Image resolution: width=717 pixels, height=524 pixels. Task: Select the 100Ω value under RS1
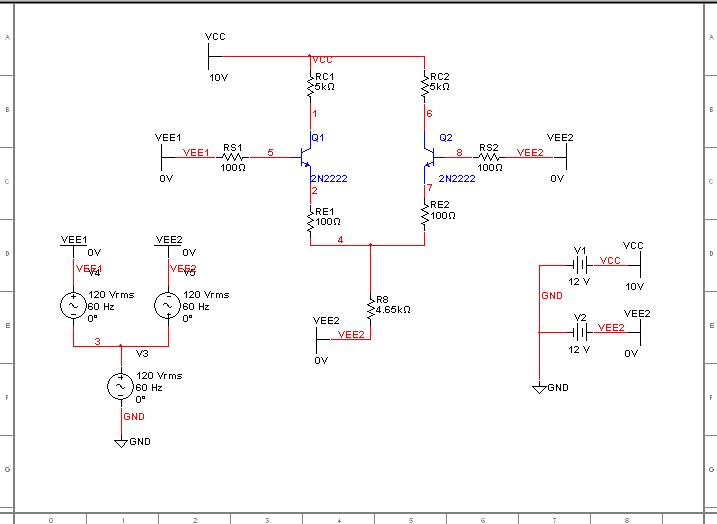click(x=233, y=168)
